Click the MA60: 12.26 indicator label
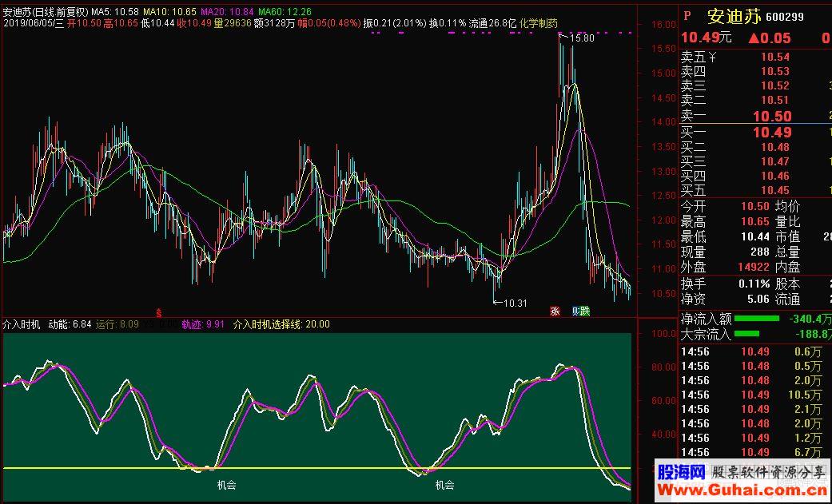This screenshot has width=832, height=504. tap(285, 12)
